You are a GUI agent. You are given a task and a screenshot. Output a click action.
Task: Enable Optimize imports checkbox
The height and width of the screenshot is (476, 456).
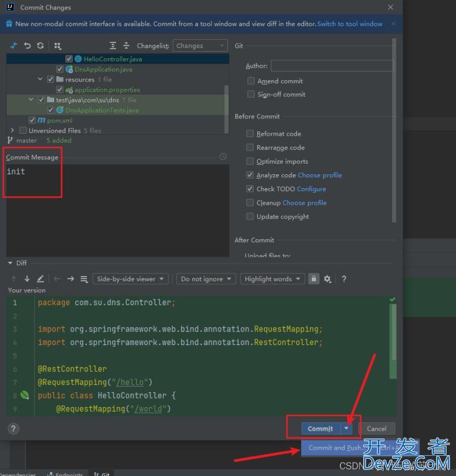coord(249,161)
